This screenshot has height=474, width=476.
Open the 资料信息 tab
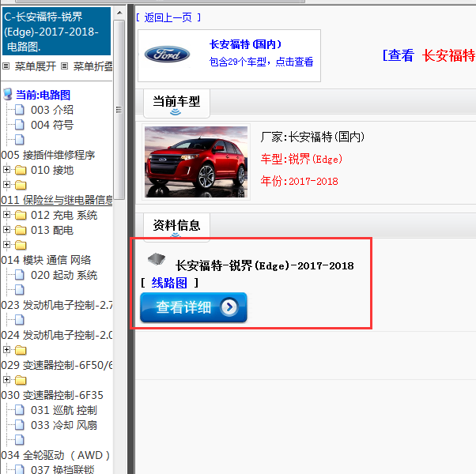(176, 227)
